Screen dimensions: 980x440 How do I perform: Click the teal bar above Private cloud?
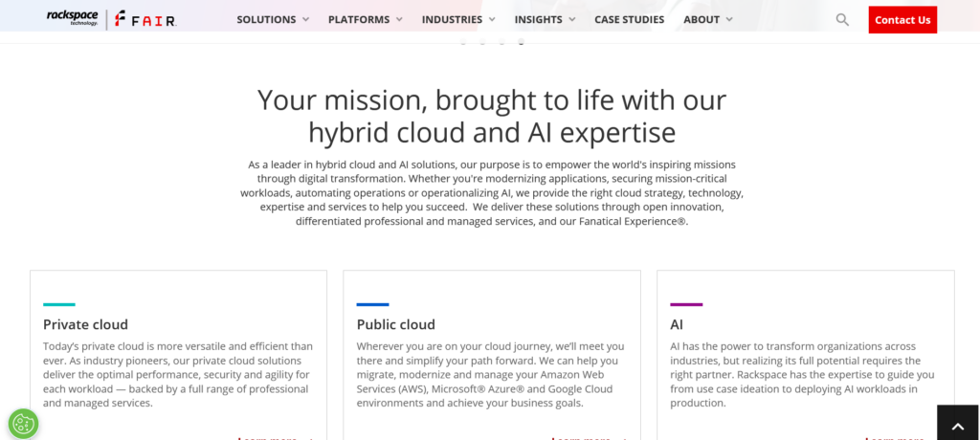[x=59, y=304]
